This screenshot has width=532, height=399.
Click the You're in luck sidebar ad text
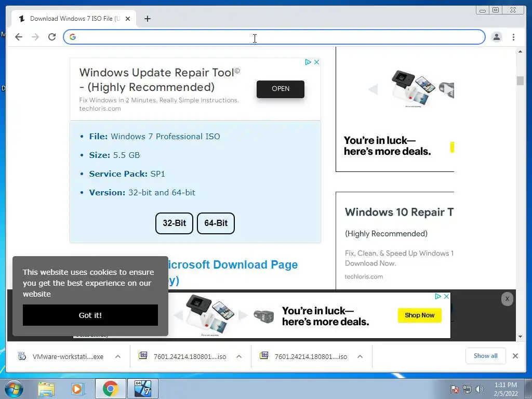tap(387, 146)
